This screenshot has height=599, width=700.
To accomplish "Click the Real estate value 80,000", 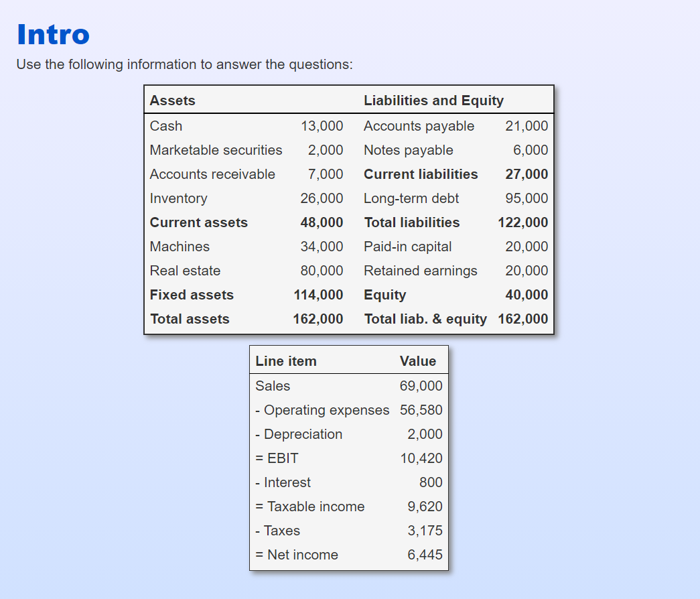I will tap(327, 271).
